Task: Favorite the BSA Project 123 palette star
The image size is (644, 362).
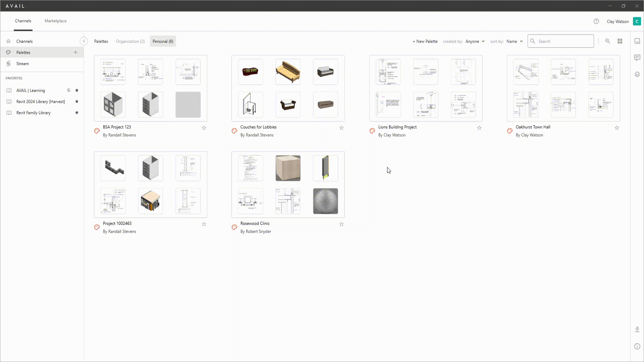Action: coord(204,128)
